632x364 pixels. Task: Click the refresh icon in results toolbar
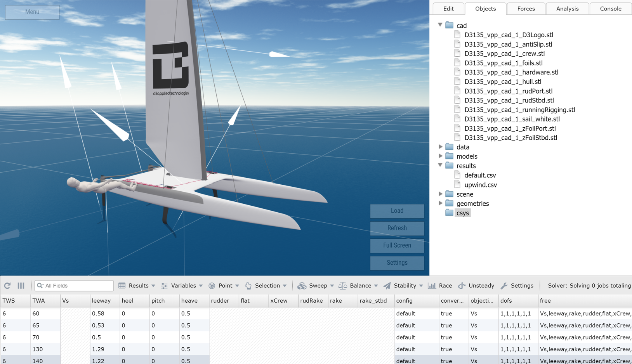pyautogui.click(x=7, y=286)
